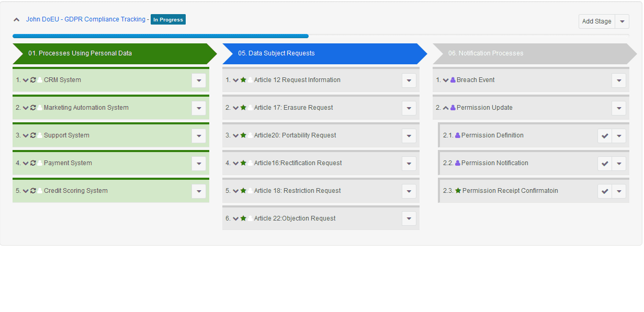Click the white user icon on Support System
The width and height of the screenshot is (644, 312).
pos(40,135)
